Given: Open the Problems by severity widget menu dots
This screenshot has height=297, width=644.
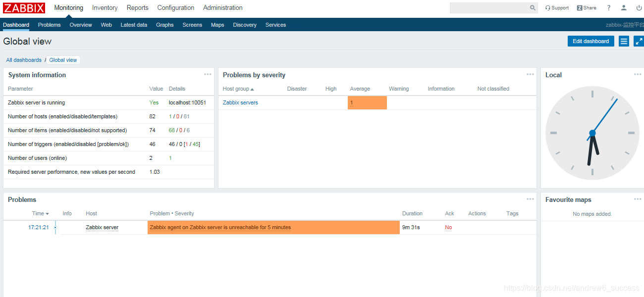Looking at the screenshot, I should [530, 74].
